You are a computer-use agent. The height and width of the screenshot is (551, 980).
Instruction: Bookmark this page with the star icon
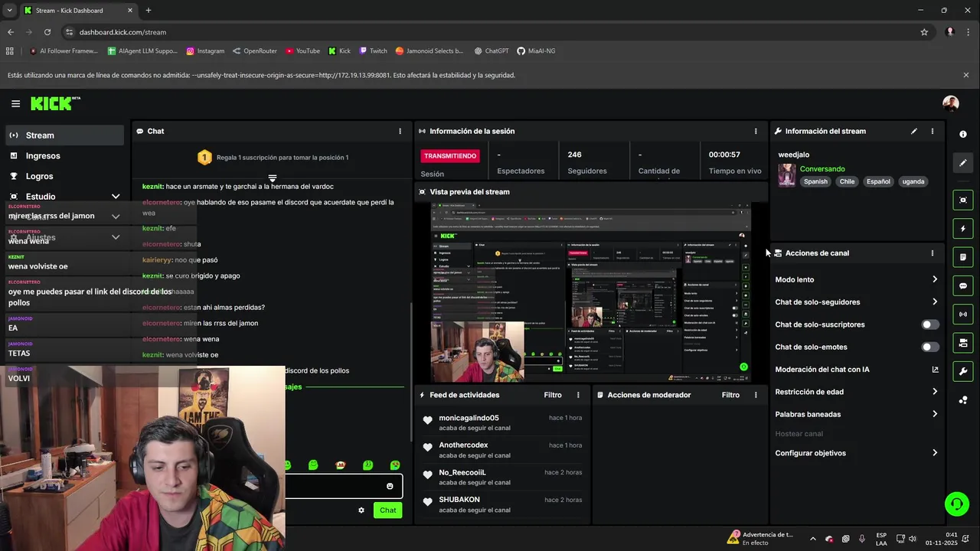924,32
